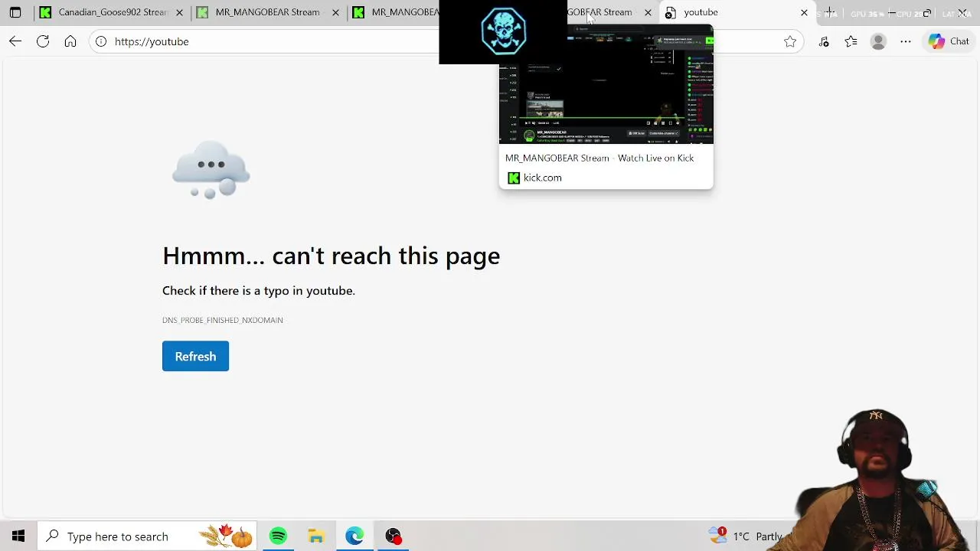Close the Canadian_Goose902 Stream tab
Image resolution: width=980 pixels, height=551 pixels.
[179, 12]
